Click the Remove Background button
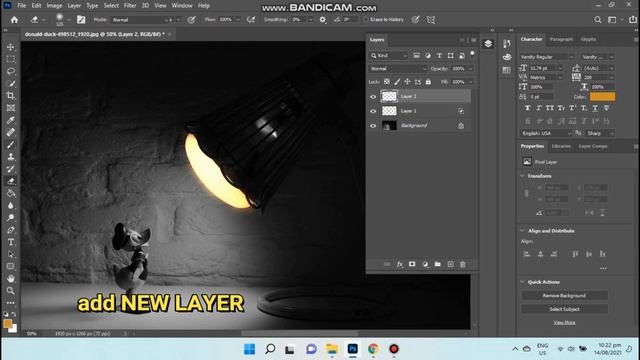Viewport: 640px width, 360px height. click(x=564, y=296)
